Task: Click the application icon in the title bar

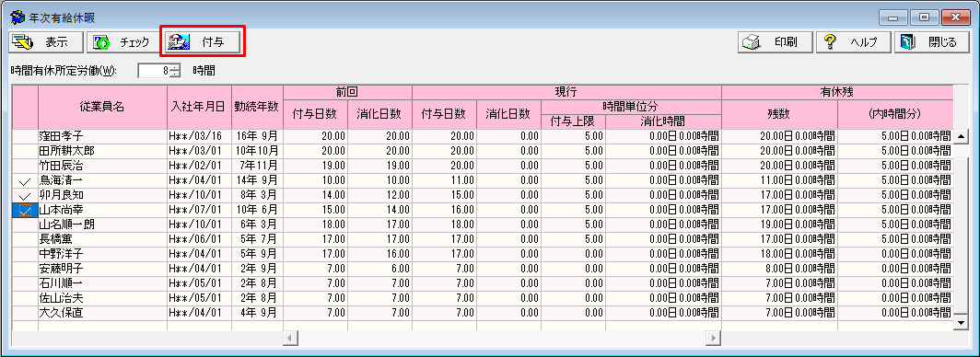Action: pos(18,17)
